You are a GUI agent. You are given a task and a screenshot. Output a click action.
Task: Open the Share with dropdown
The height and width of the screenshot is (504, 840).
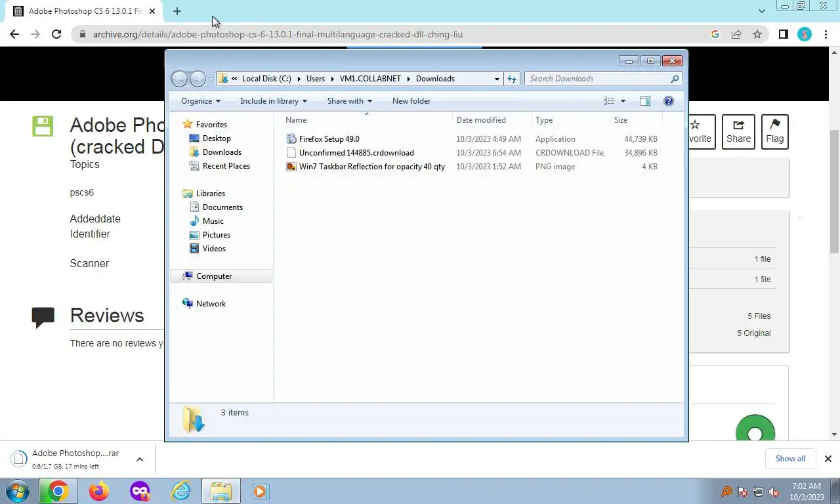pyautogui.click(x=350, y=101)
